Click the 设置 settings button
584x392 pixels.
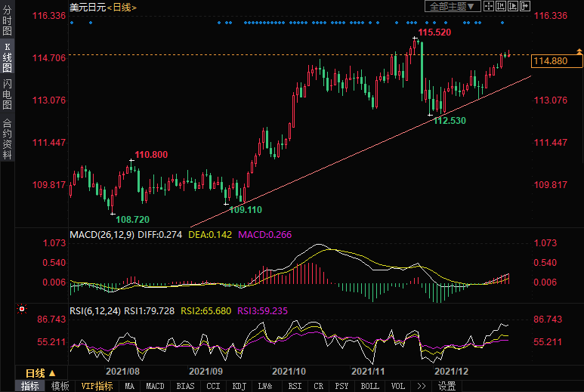pos(447,386)
